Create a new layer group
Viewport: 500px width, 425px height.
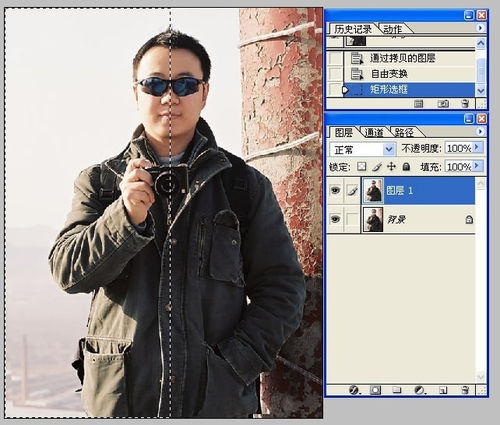tap(397, 390)
